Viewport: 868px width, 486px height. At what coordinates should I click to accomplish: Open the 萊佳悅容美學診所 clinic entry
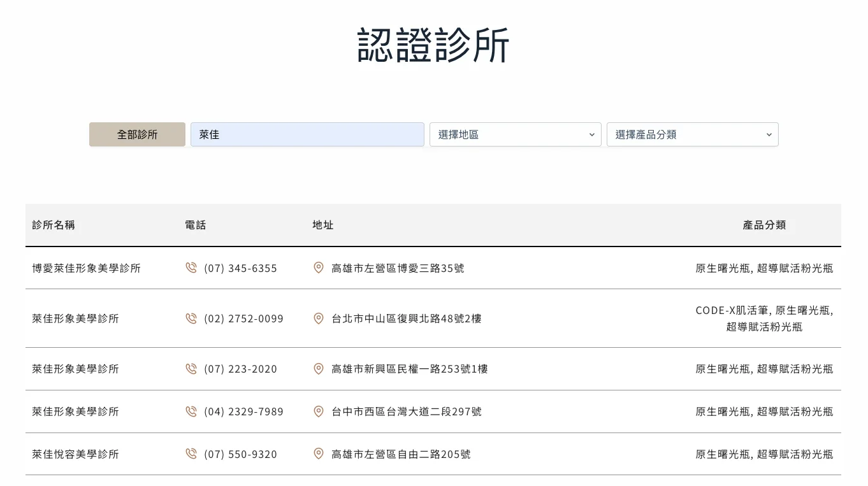tap(75, 454)
